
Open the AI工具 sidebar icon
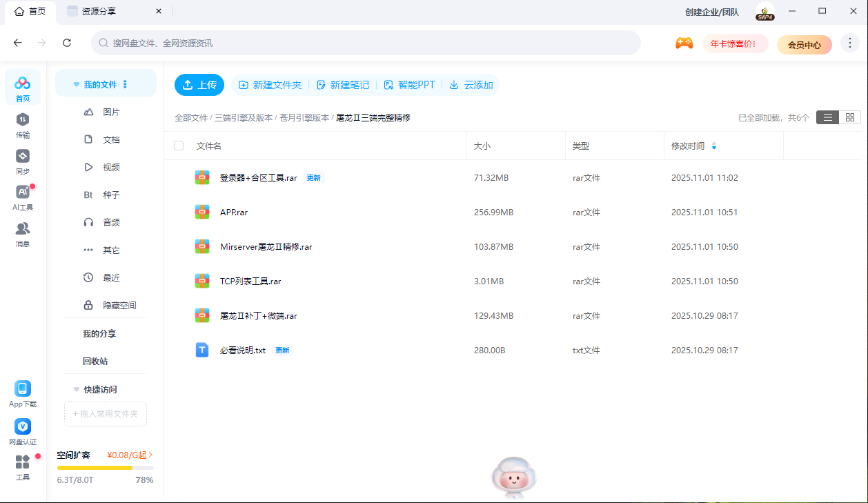[23, 193]
